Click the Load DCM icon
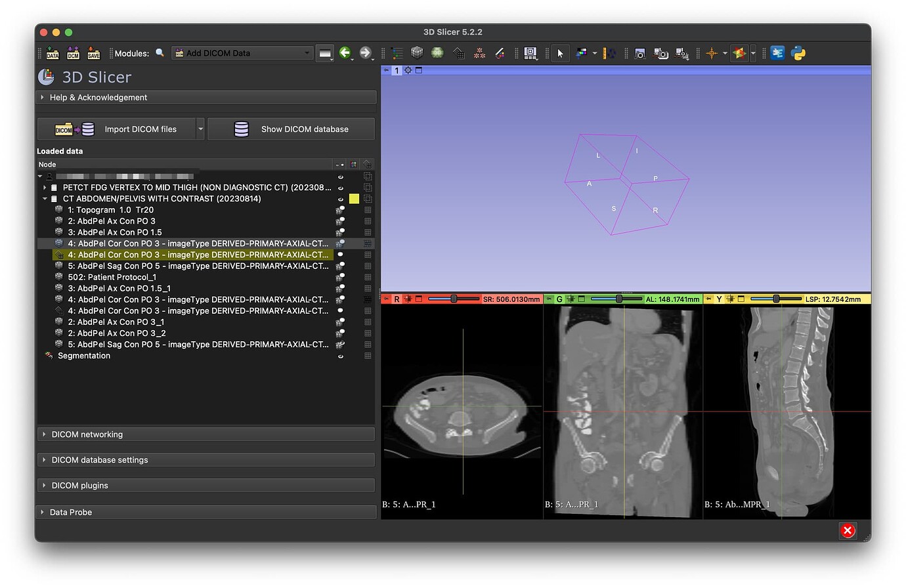Screen dimensions: 906x588 [72, 53]
